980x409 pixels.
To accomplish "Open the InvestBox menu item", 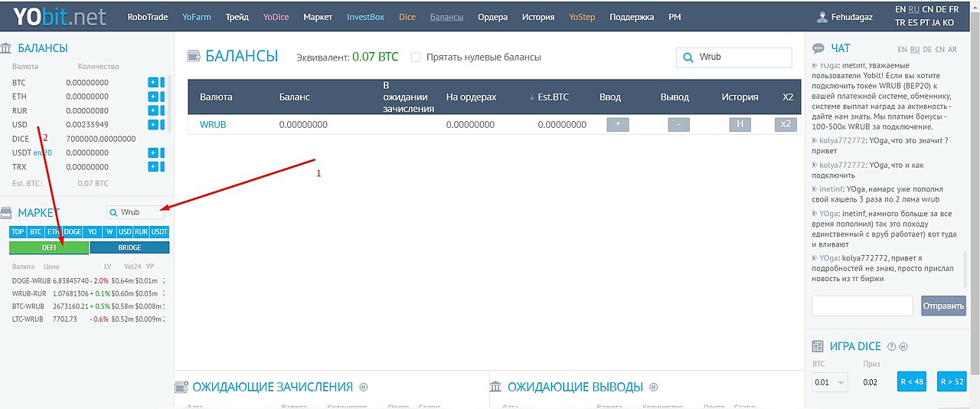I will [x=365, y=17].
